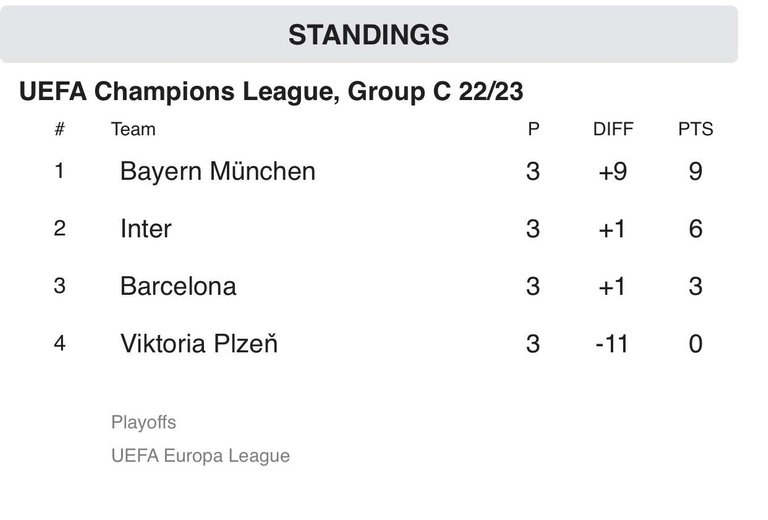Open the Viktoria Plzeň team entry
768x520 pixels.
pos(199,343)
